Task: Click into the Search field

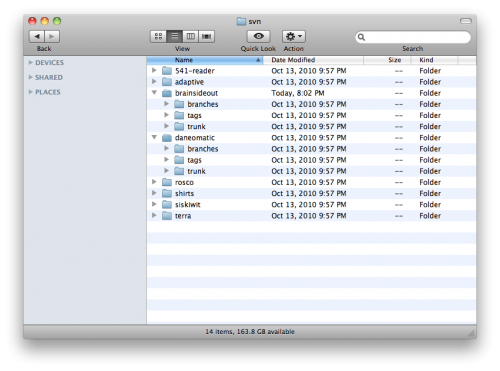Action: (413, 37)
